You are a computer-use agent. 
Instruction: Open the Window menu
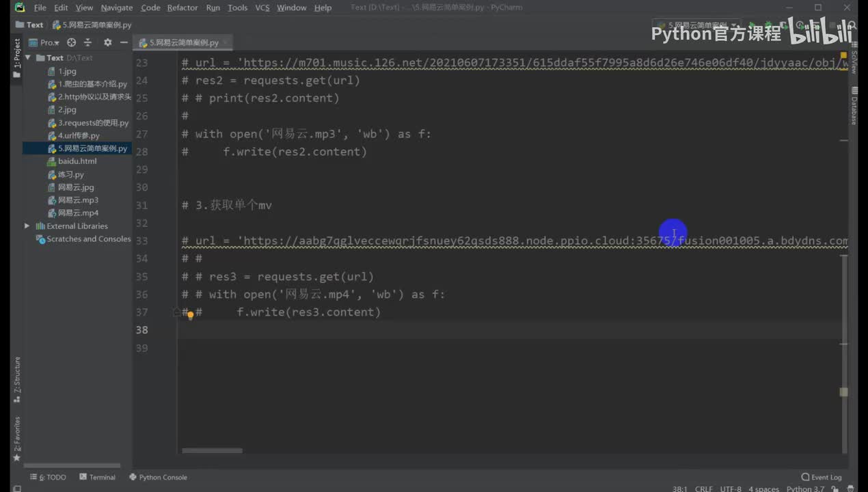tap(292, 8)
